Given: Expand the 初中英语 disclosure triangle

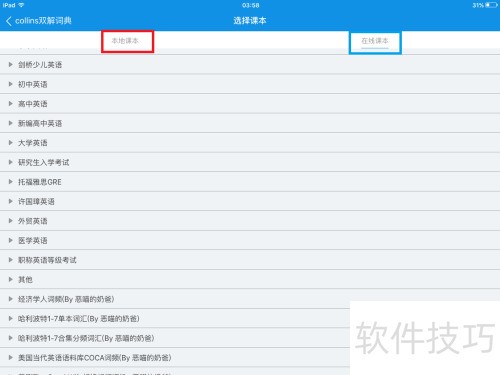Looking at the screenshot, I should point(11,84).
